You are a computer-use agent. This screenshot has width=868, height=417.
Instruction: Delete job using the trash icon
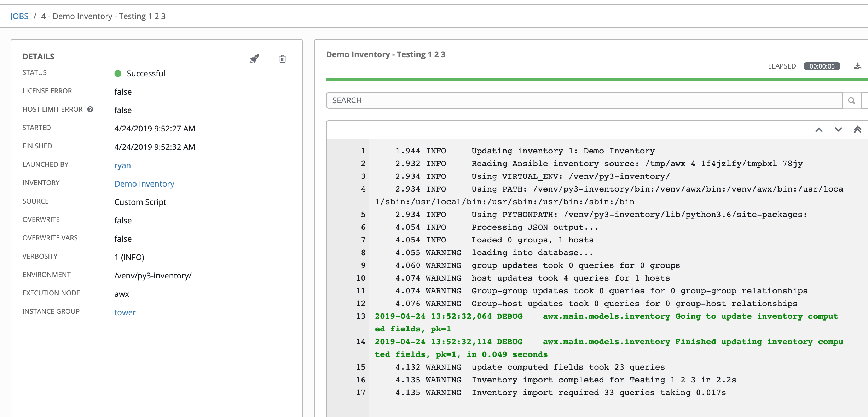click(x=282, y=59)
